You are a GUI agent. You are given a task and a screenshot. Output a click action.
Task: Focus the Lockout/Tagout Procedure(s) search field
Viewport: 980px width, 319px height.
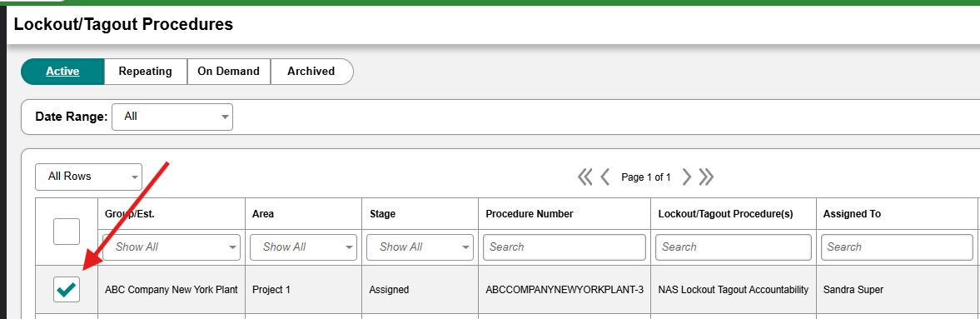tap(733, 247)
